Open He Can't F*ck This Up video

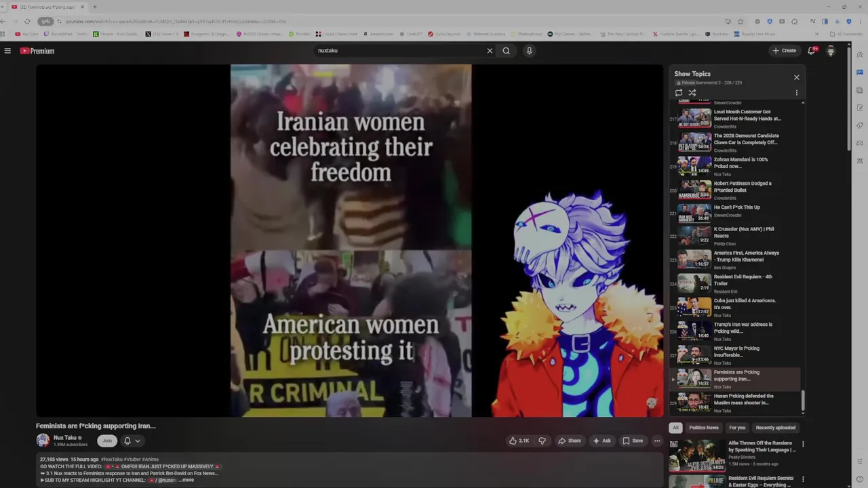pyautogui.click(x=735, y=213)
